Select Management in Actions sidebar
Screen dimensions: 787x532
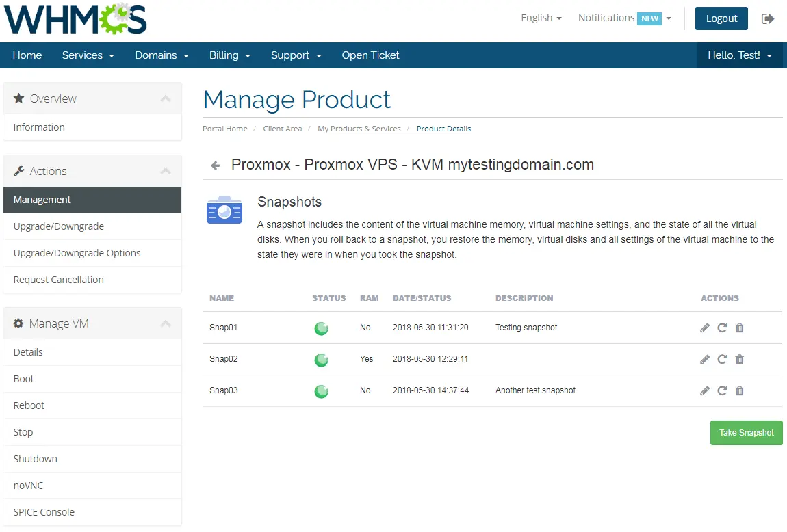pos(92,200)
